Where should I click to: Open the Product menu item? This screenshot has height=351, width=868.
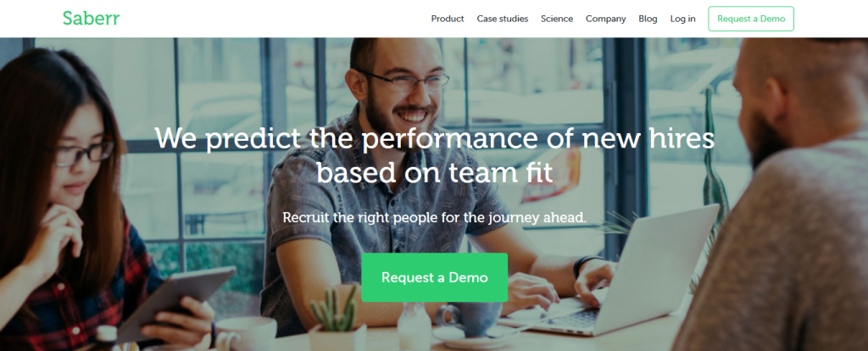click(x=448, y=19)
